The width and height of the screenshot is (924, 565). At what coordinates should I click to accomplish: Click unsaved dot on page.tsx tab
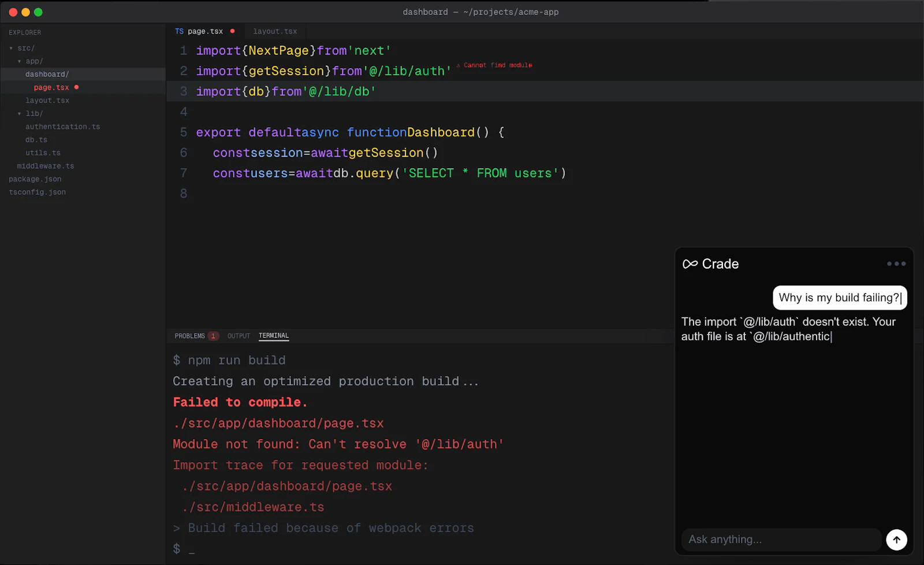(x=232, y=31)
